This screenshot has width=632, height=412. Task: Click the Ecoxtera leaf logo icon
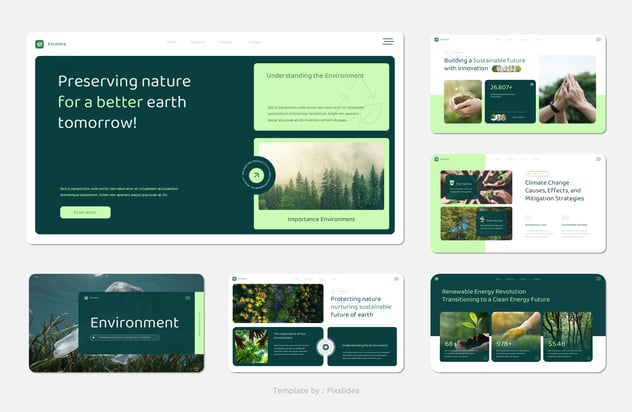pos(39,43)
